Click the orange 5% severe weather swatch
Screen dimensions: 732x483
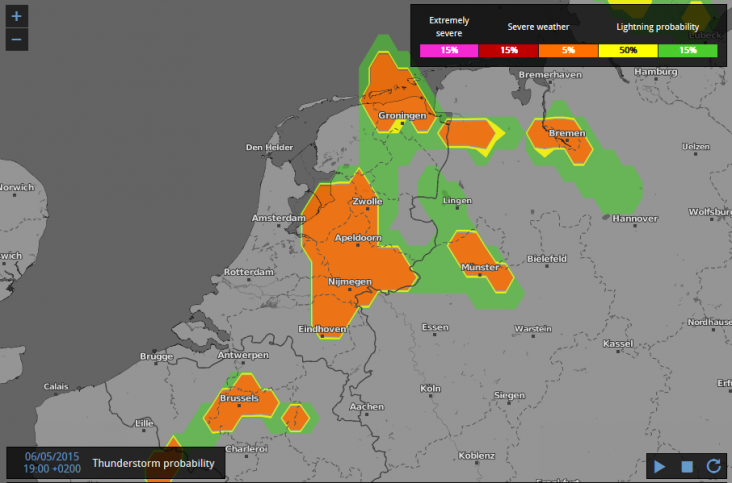point(568,51)
